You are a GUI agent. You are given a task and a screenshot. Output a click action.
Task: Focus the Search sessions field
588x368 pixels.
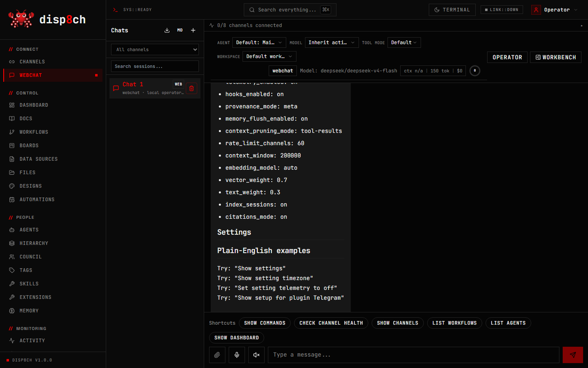155,66
